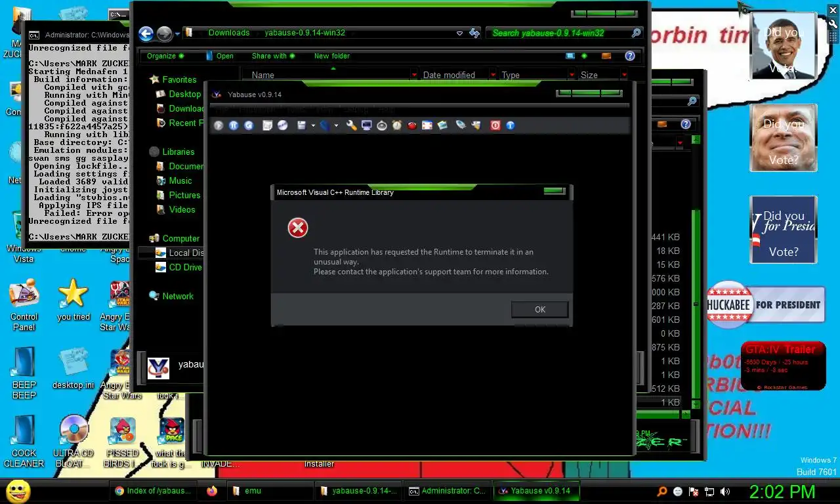Screen dimensions: 840x504
Task: Click the Firefox taskbar icon
Action: click(211, 491)
